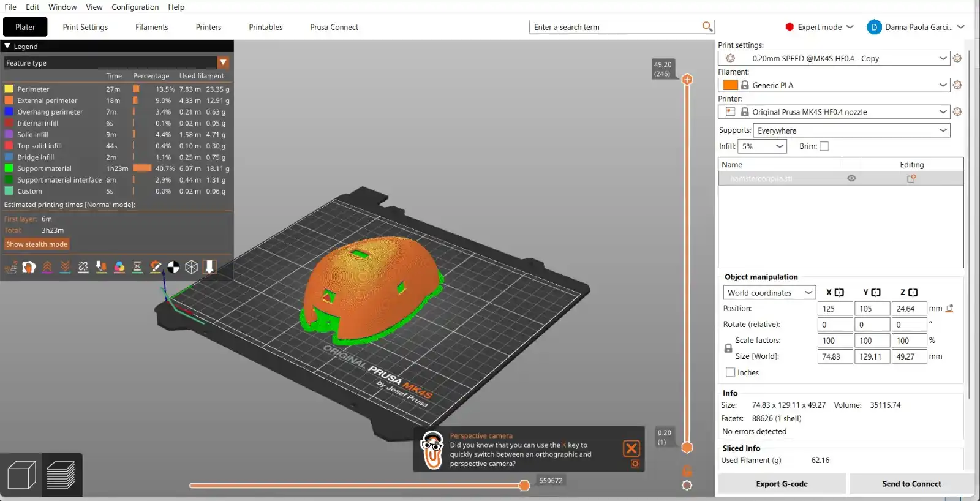Open the World coordinates dropdown
The image size is (980, 501).
click(x=770, y=293)
